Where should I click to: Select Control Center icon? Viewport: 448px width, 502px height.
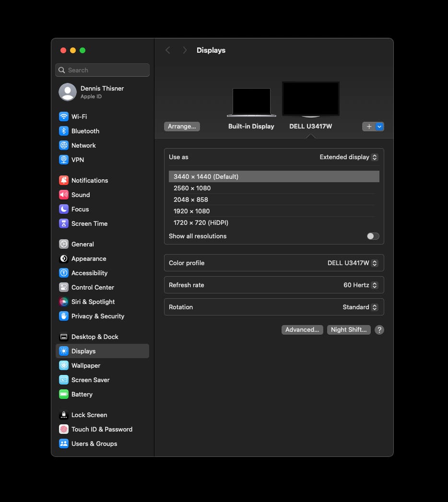click(x=64, y=287)
